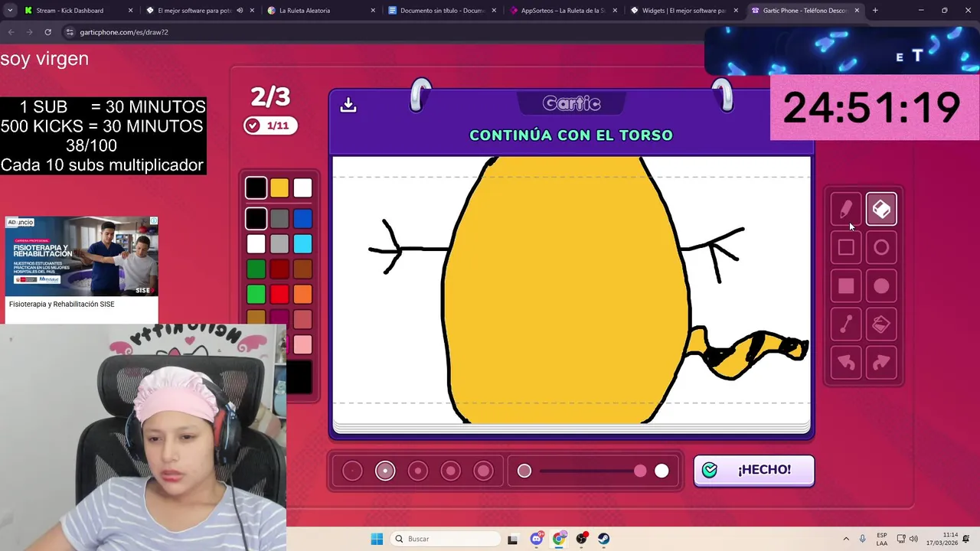View site information icon in address bar
The height and width of the screenshot is (551, 980).
(x=70, y=32)
